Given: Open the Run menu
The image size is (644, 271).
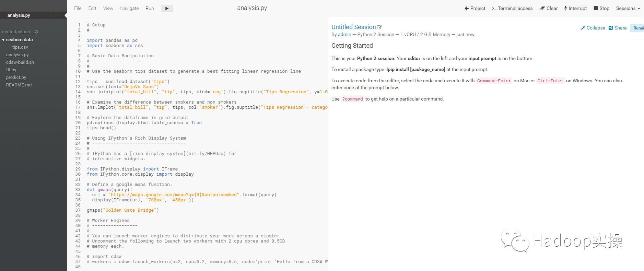Looking at the screenshot, I should pos(150,9).
